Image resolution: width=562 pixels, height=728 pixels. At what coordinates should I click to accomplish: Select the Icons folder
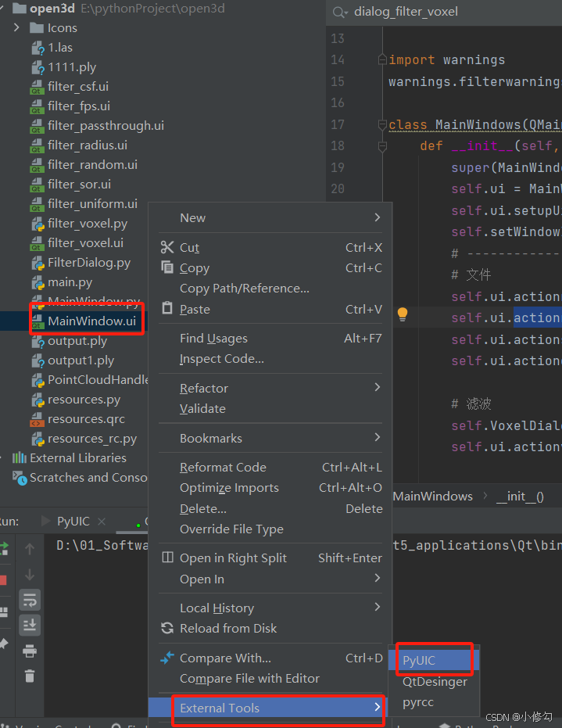click(x=53, y=28)
